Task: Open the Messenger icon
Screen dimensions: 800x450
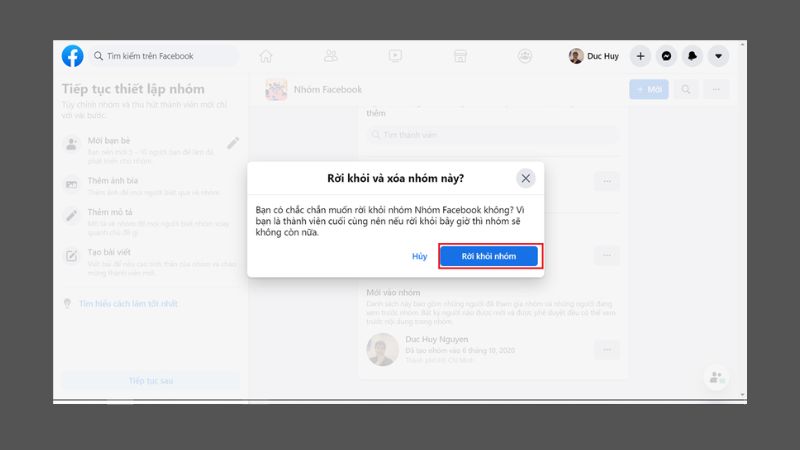Action: [x=666, y=56]
